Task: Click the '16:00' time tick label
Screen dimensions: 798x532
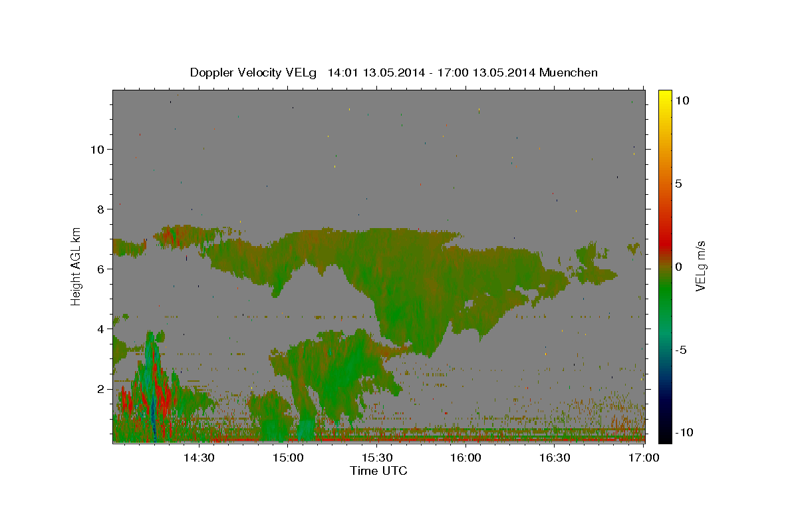Action: [466, 458]
